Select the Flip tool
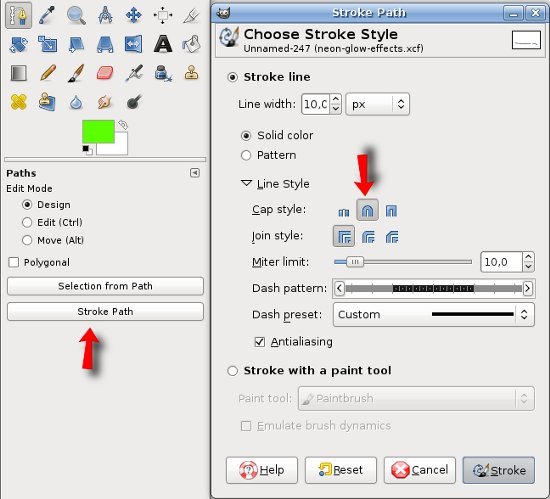The image size is (550, 499). pos(134,44)
